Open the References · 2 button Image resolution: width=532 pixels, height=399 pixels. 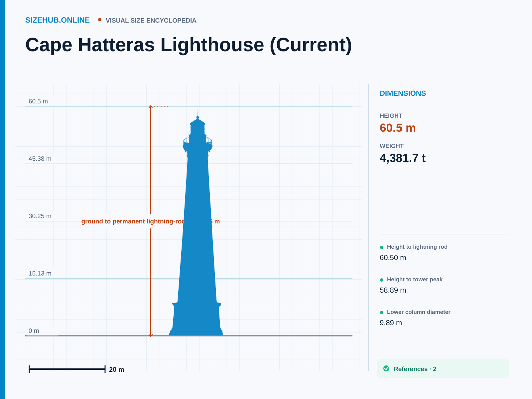click(443, 368)
